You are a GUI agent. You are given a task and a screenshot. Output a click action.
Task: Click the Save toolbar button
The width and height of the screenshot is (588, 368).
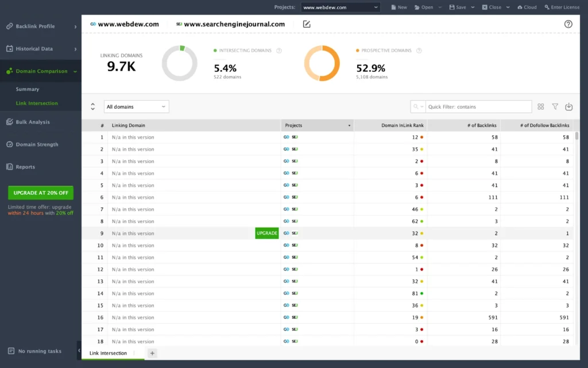(x=458, y=7)
